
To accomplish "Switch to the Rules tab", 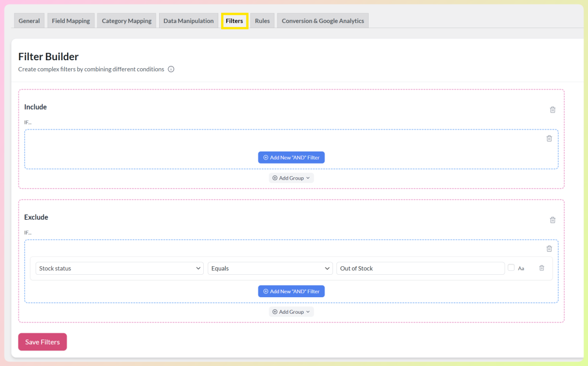I will pos(262,20).
